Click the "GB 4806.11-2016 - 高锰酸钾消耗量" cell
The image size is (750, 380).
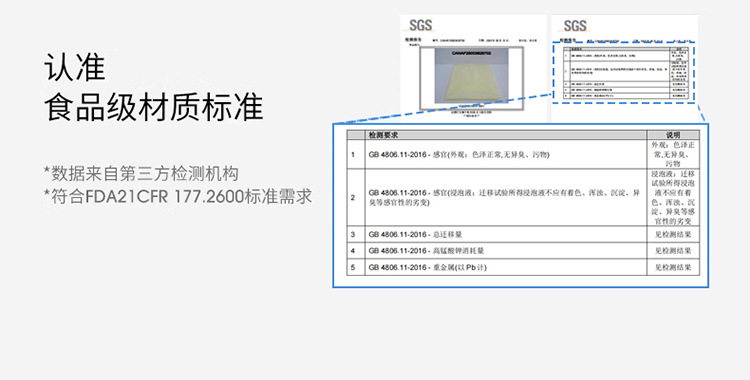[506, 251]
